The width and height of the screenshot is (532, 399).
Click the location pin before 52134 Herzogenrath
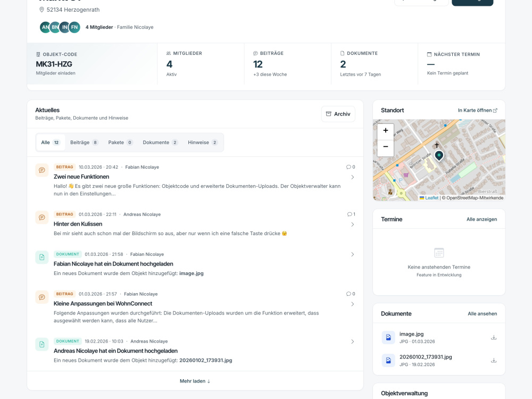point(41,10)
